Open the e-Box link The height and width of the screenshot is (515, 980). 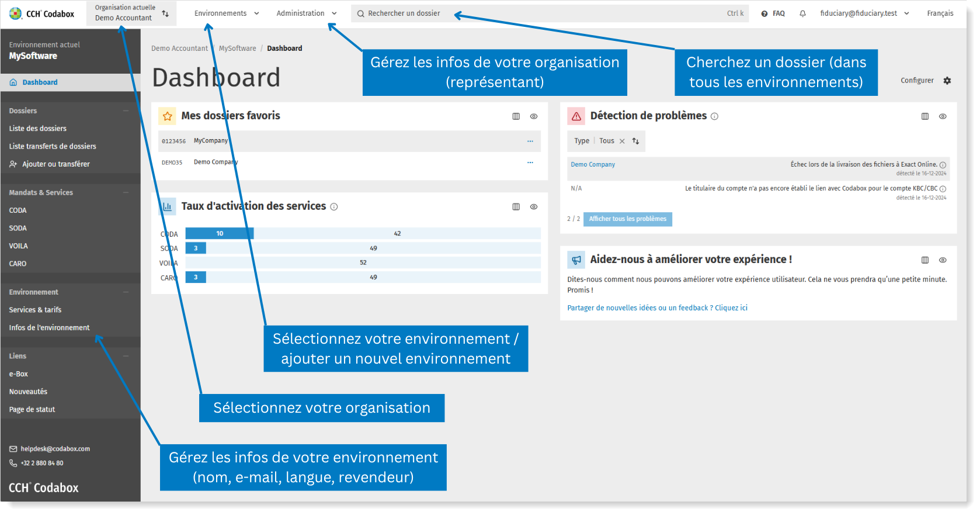[19, 374]
